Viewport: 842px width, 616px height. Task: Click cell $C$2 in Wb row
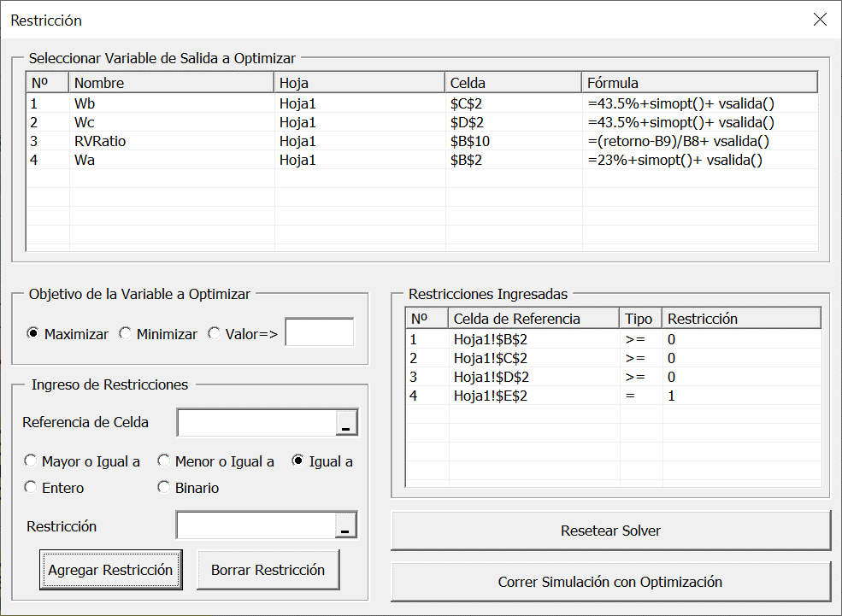(466, 103)
